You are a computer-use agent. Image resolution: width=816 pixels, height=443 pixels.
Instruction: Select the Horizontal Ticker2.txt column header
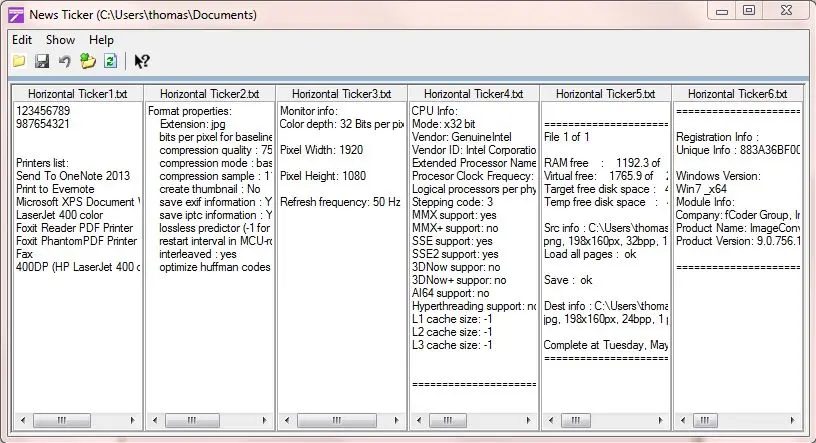[209, 94]
